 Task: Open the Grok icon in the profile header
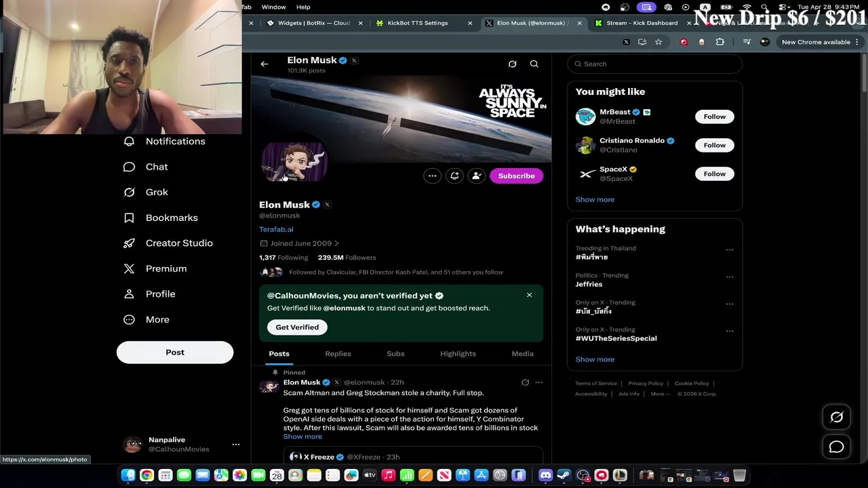(513, 64)
